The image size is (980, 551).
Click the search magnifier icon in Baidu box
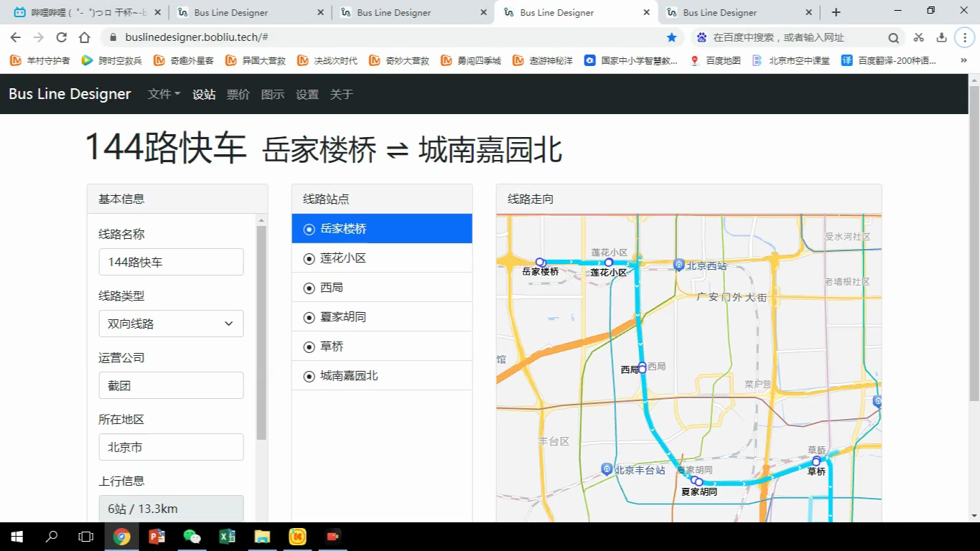click(893, 37)
